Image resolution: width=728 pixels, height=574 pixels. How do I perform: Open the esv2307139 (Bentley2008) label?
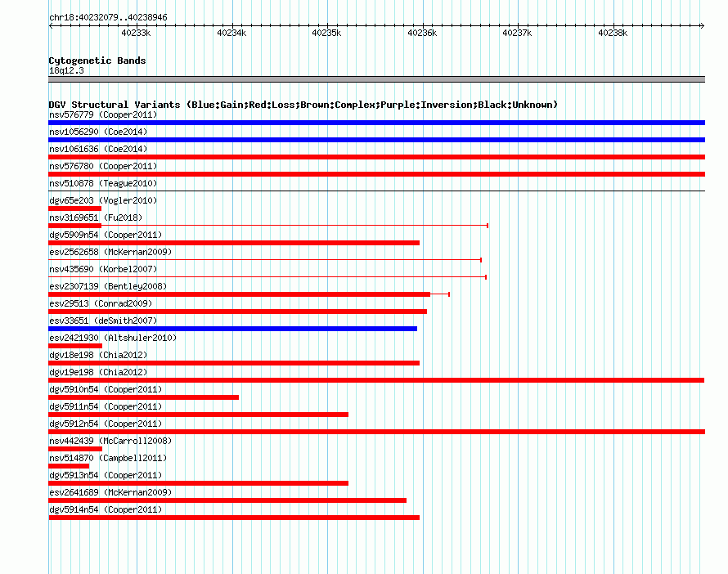click(108, 286)
